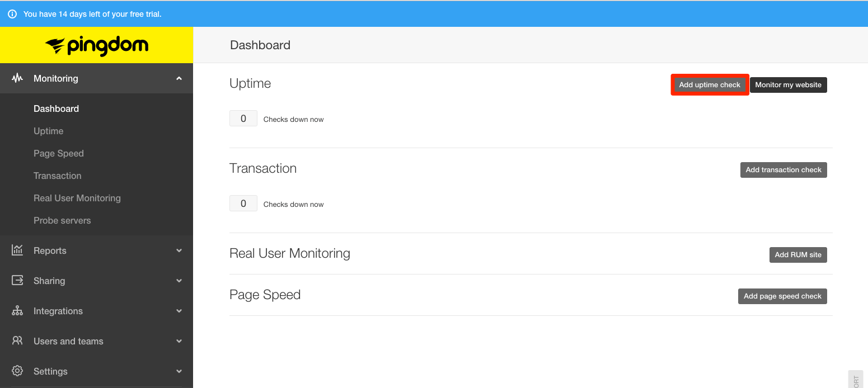The width and height of the screenshot is (868, 388).
Task: Click Add RUM site
Action: pyautogui.click(x=798, y=254)
